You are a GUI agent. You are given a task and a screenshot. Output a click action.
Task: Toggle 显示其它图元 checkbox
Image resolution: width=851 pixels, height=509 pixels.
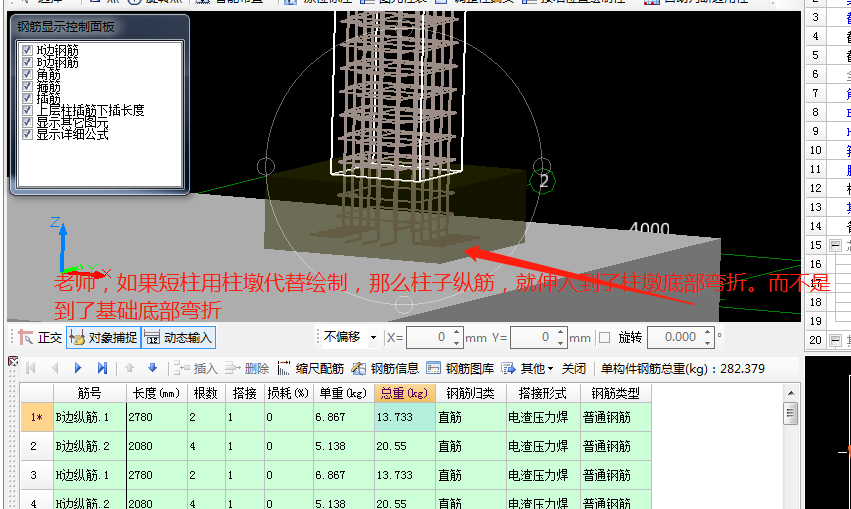pyautogui.click(x=27, y=122)
